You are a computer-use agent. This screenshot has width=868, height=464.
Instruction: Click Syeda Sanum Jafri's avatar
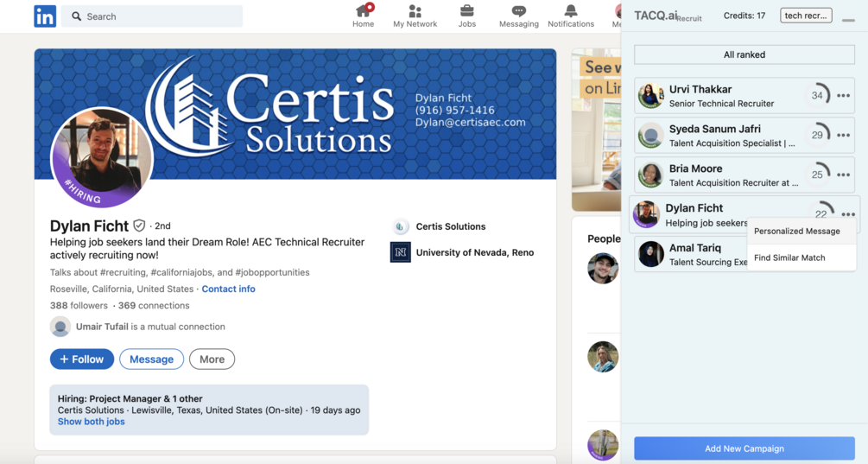(x=651, y=135)
